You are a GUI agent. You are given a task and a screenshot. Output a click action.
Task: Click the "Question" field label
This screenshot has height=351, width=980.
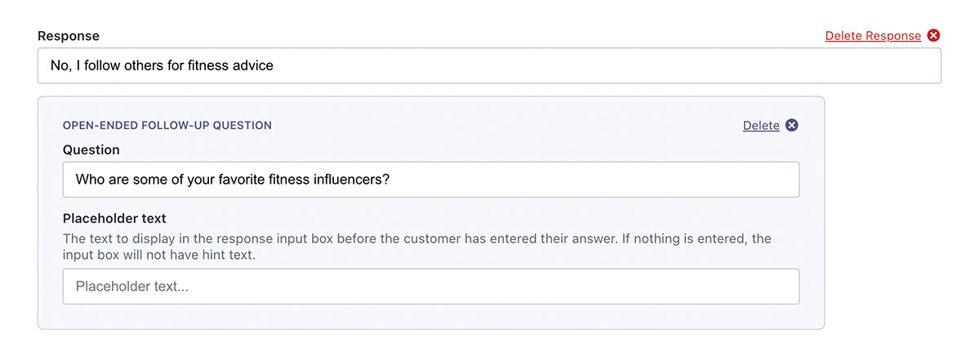pyautogui.click(x=91, y=150)
